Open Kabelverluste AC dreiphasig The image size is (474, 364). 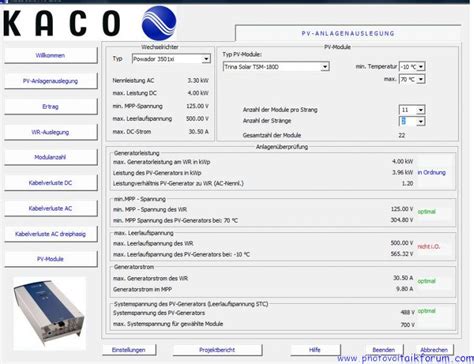tap(51, 234)
